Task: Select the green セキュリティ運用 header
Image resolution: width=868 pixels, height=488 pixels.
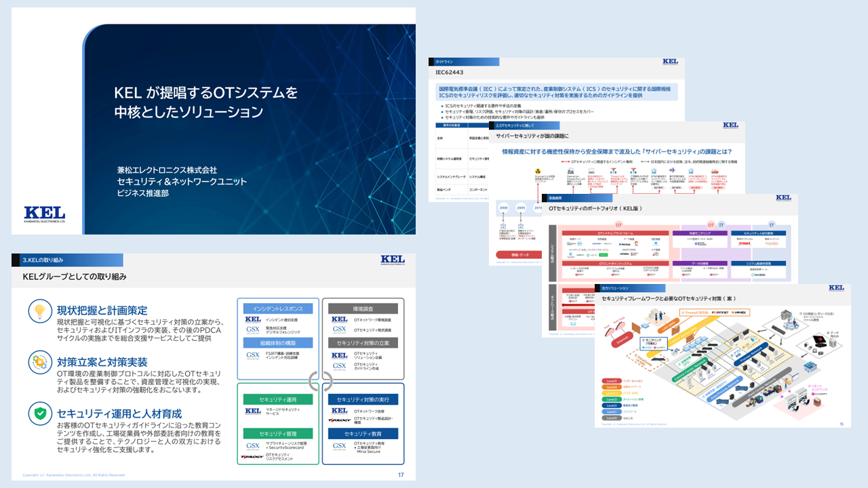Action: [278, 399]
